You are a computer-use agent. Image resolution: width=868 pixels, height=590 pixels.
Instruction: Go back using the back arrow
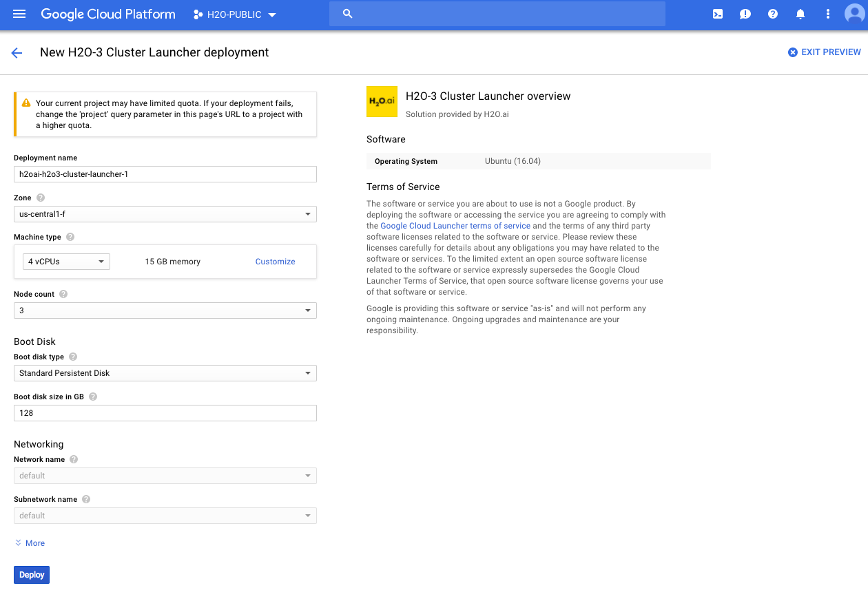(x=17, y=52)
